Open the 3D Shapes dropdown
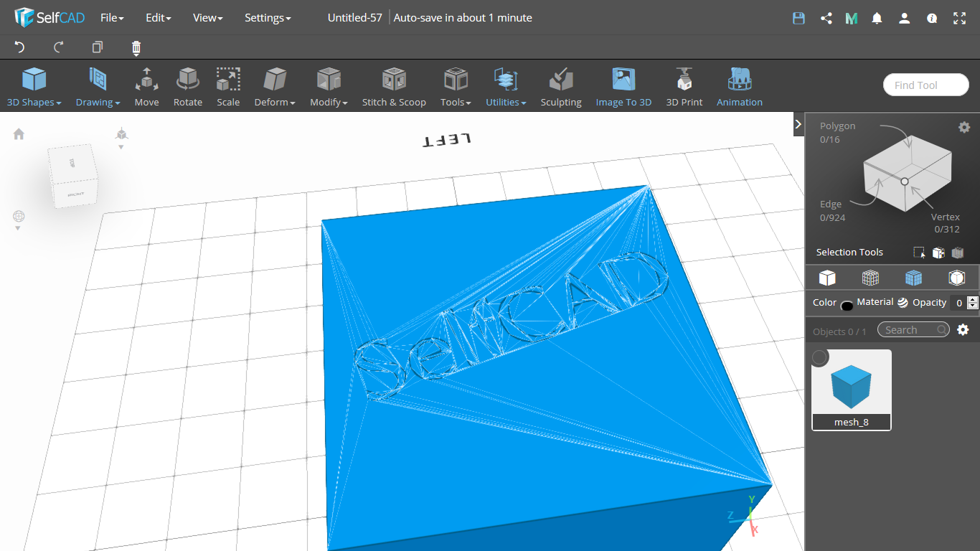The width and height of the screenshot is (980, 551). click(34, 87)
